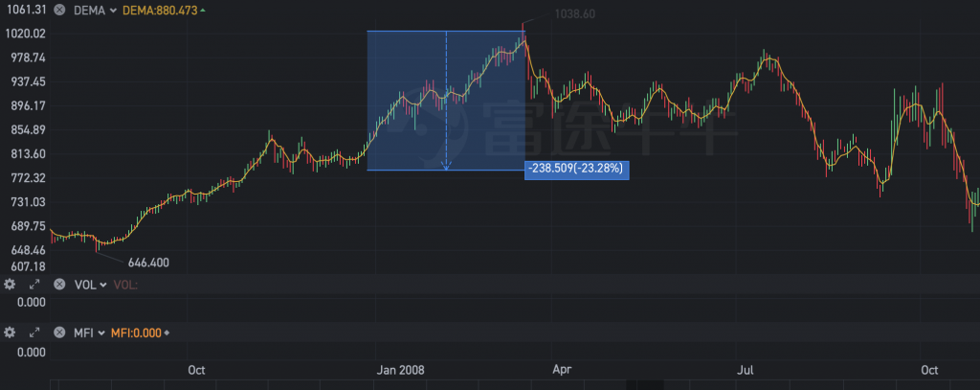Open the VOL indicator dropdown
The image size is (980, 390).
coord(89,285)
